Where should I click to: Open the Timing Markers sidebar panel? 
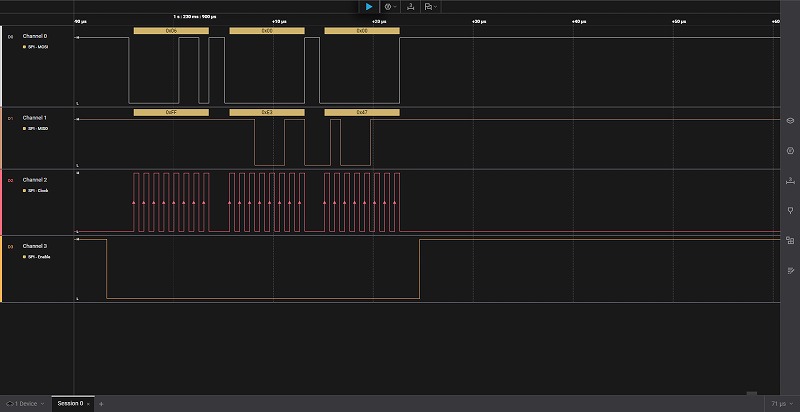pos(790,209)
